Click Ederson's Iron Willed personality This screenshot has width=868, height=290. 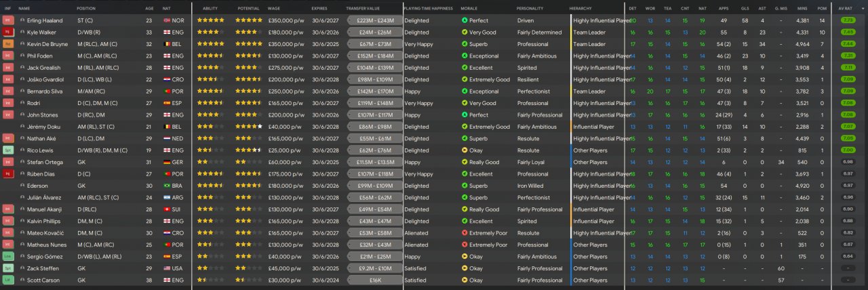(x=530, y=186)
